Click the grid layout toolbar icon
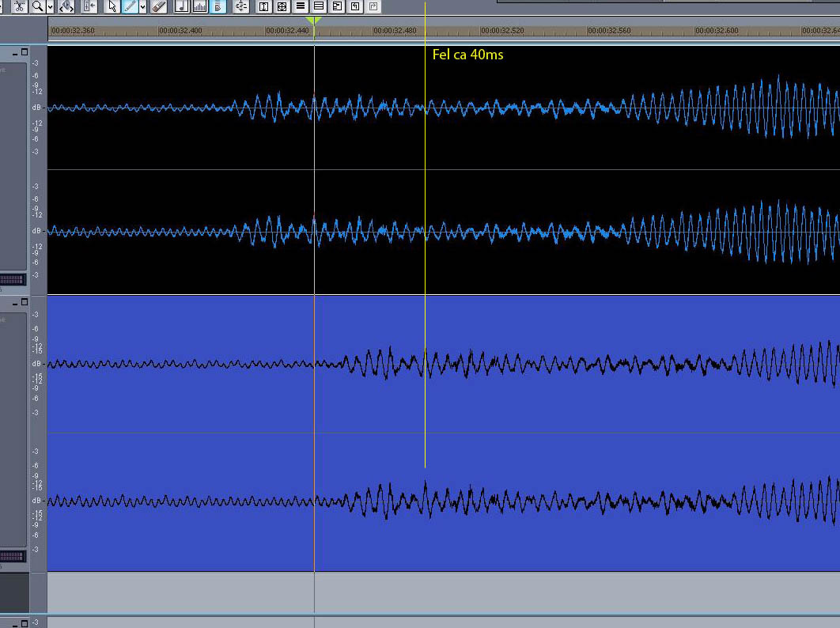The height and width of the screenshot is (628, 840). tap(282, 6)
